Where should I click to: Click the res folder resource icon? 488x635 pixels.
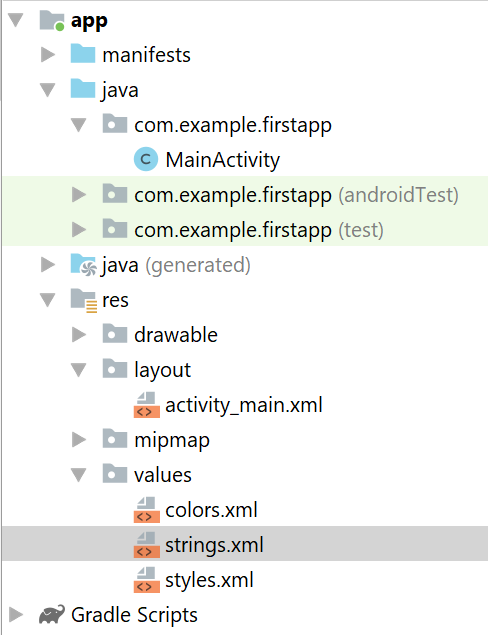[84, 300]
